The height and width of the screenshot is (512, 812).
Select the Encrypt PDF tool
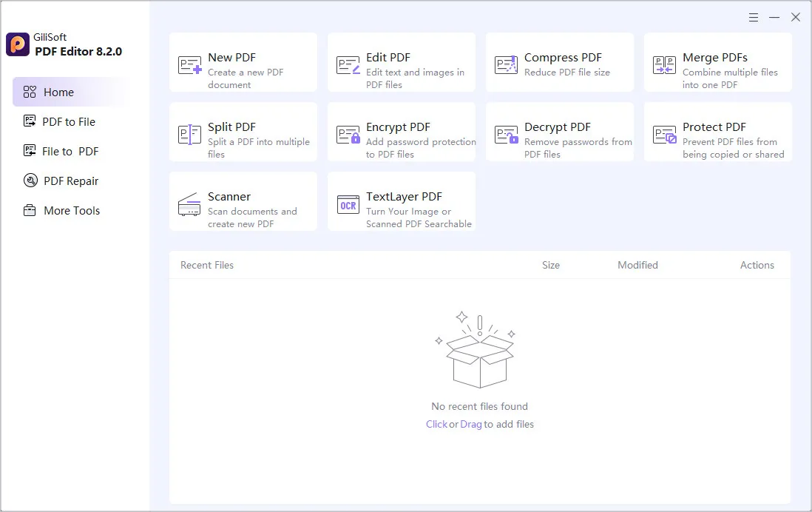click(x=401, y=132)
